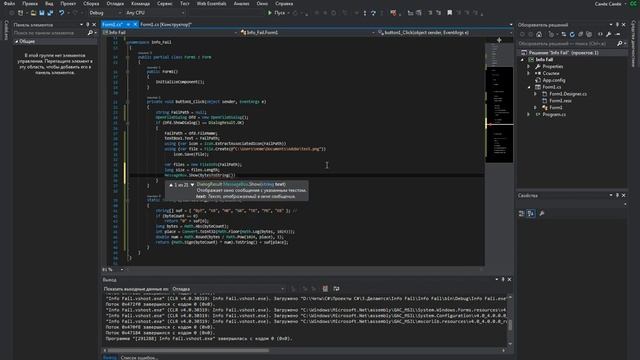Open the output source Отладка dropdown
Image resolution: width=640 pixels, height=360 pixels.
[228, 289]
